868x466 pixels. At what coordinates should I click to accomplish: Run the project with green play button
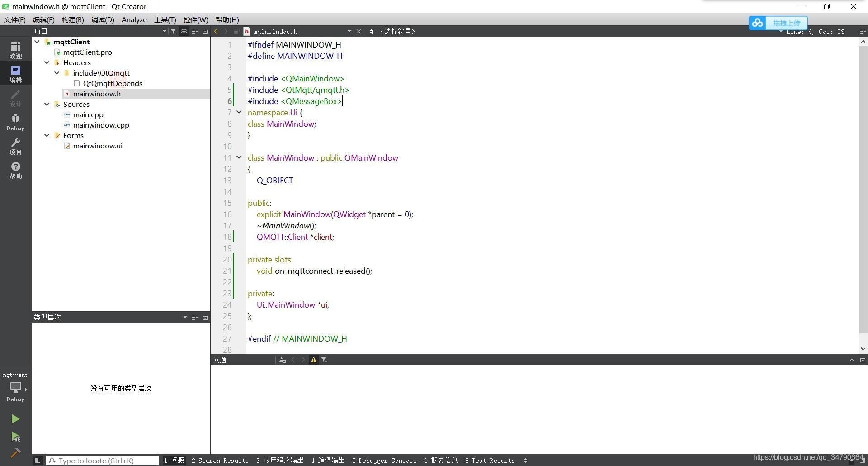coord(15,419)
